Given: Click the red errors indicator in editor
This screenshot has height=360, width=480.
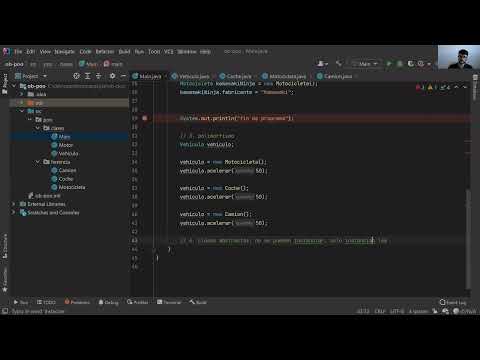Looking at the screenshot, I should click(x=420, y=87).
